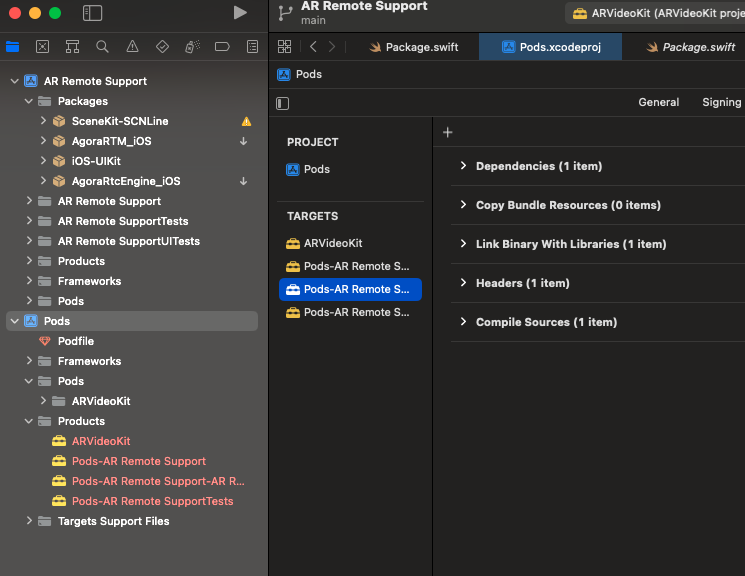Open the General settings tab
Viewport: 745px width, 576px height.
click(x=659, y=102)
